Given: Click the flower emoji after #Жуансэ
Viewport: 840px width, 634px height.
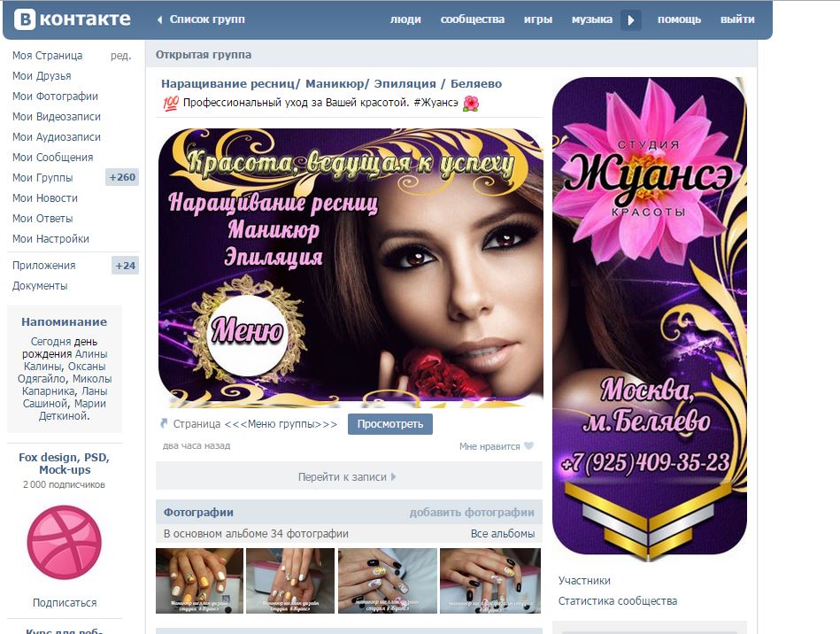Looking at the screenshot, I should tap(470, 103).
